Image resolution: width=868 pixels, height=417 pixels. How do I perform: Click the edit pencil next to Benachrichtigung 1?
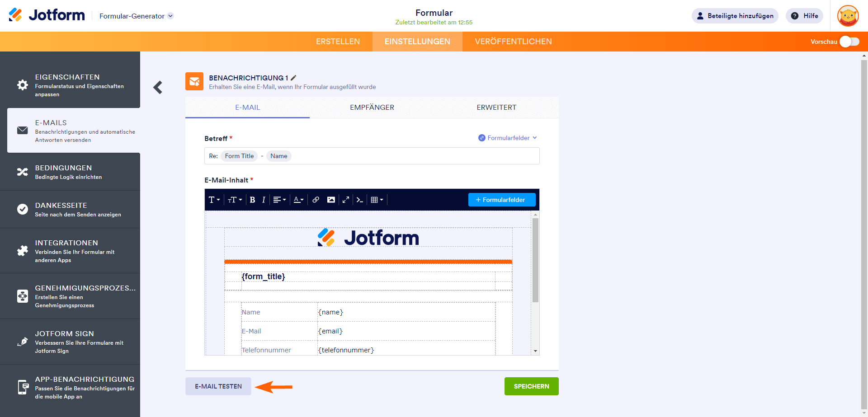pyautogui.click(x=293, y=78)
